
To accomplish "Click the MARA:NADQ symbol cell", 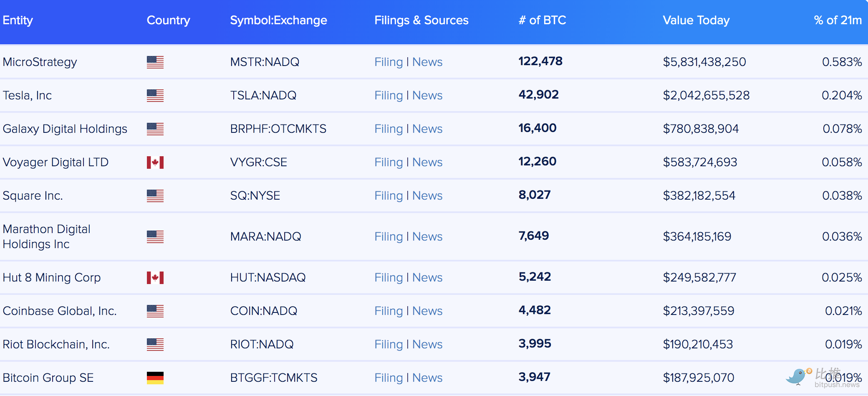I will (x=265, y=236).
